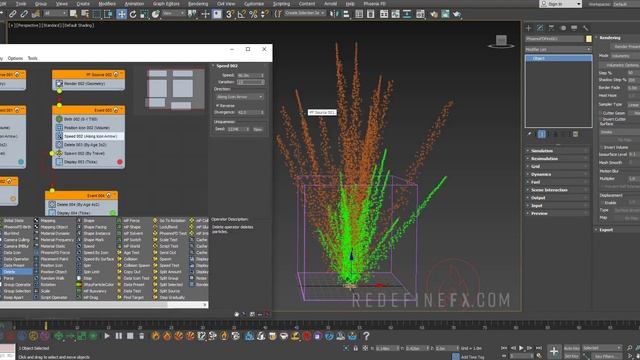
Task: Toggle the Percent Snap icon
Action: [253, 14]
